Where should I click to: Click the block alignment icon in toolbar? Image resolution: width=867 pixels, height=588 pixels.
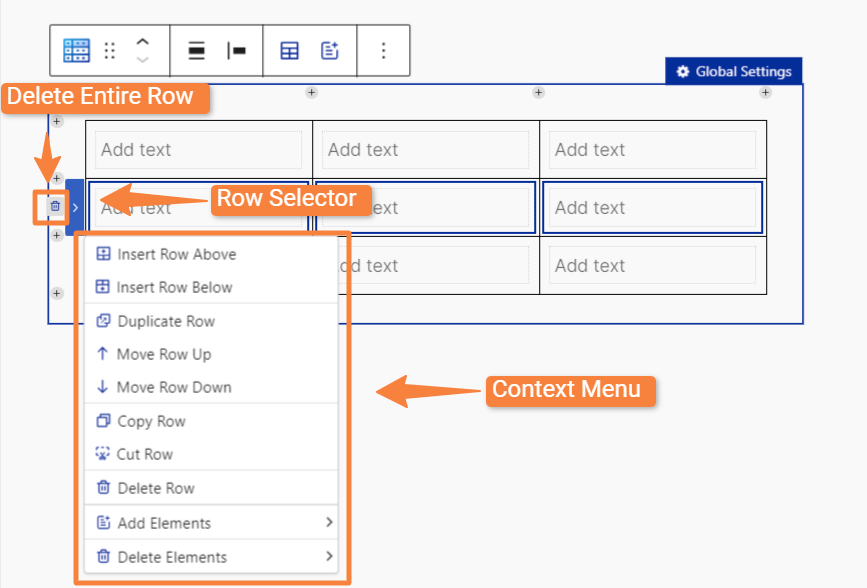pos(196,50)
